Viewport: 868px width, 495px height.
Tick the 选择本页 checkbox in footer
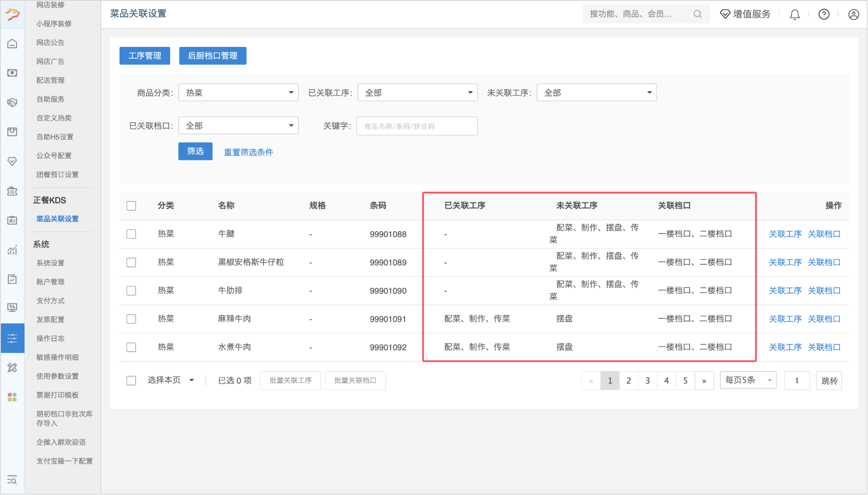point(131,381)
